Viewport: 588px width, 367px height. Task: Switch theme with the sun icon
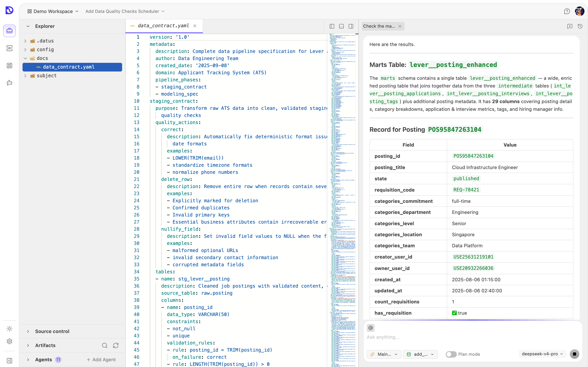pos(9,329)
